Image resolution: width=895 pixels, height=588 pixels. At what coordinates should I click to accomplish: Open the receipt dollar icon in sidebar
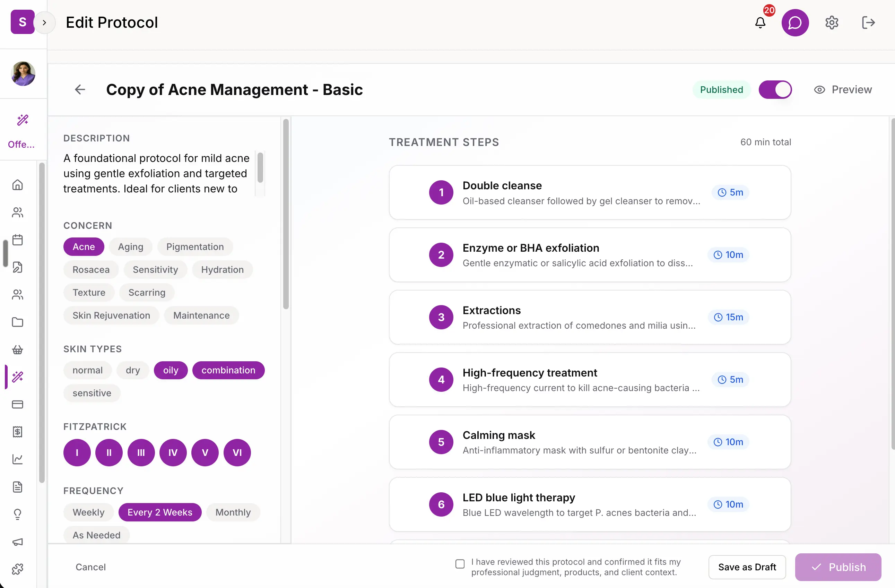click(18, 432)
